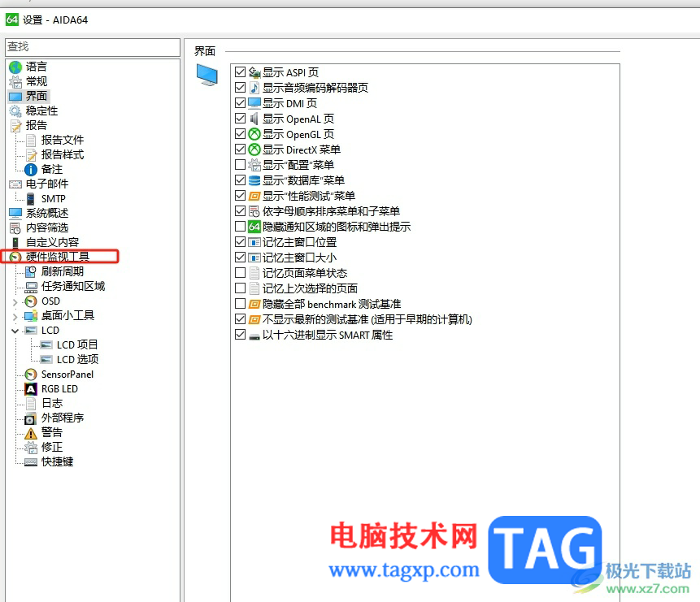Uncheck 不显示最新的测试基准 option
Viewport: 700px width, 602px height.
pos(240,319)
